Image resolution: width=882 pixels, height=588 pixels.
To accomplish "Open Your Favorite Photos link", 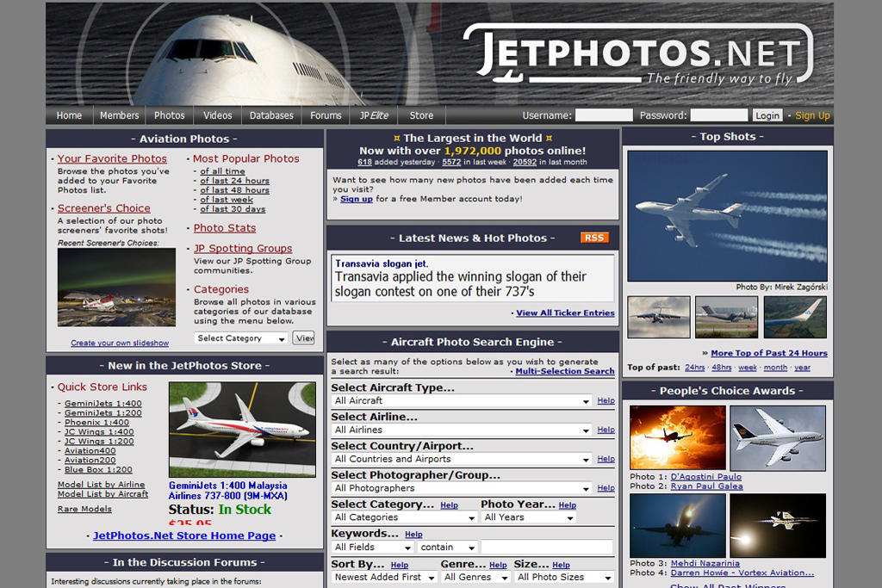I will pos(112,158).
